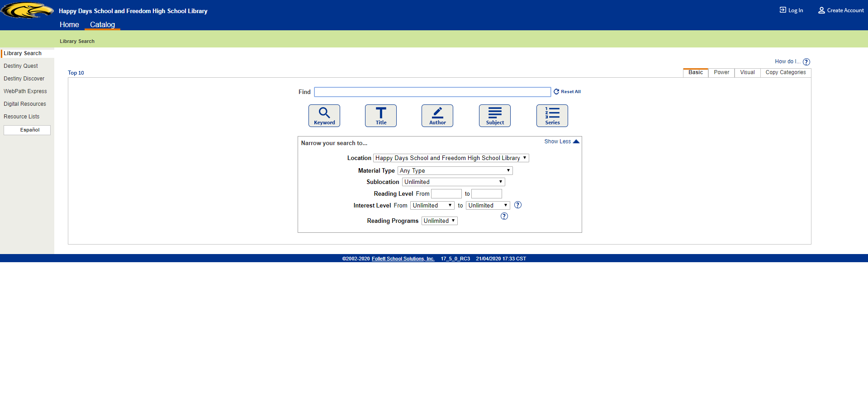
Task: Click Reading Level From input field
Action: coord(446,194)
